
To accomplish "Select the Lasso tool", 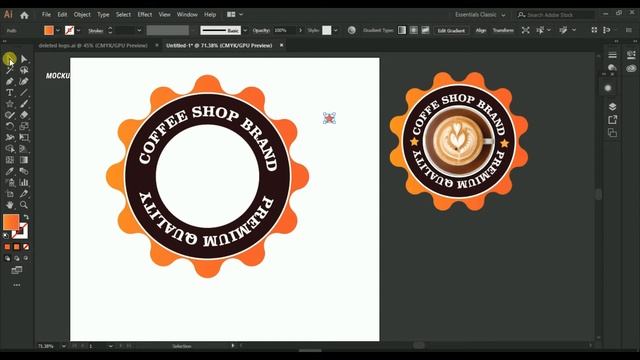I will tap(24, 70).
